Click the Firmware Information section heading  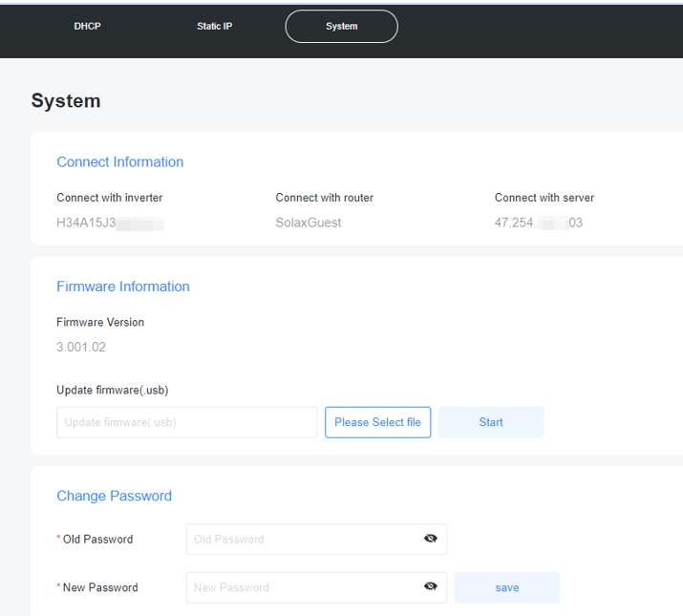[x=122, y=287]
